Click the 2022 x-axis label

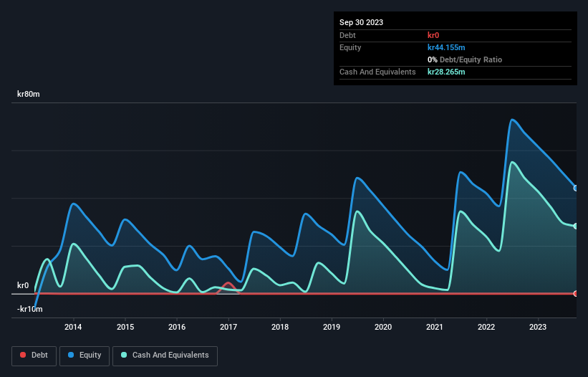pyautogui.click(x=486, y=327)
